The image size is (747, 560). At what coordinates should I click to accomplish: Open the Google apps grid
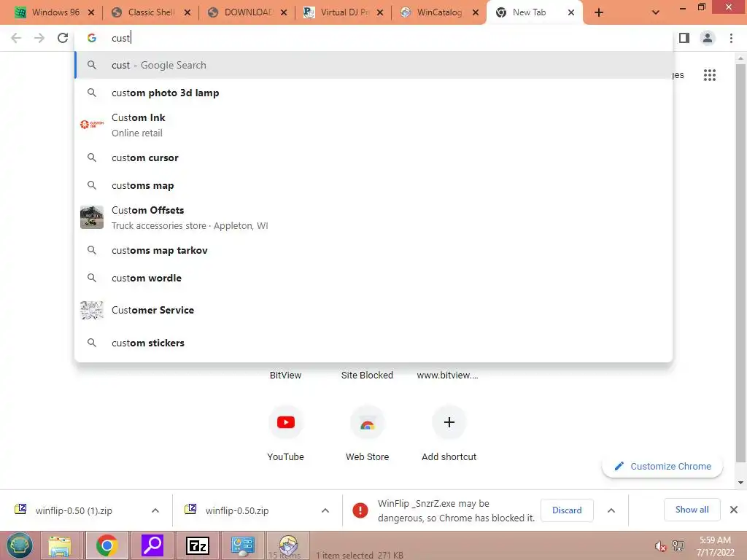(709, 75)
